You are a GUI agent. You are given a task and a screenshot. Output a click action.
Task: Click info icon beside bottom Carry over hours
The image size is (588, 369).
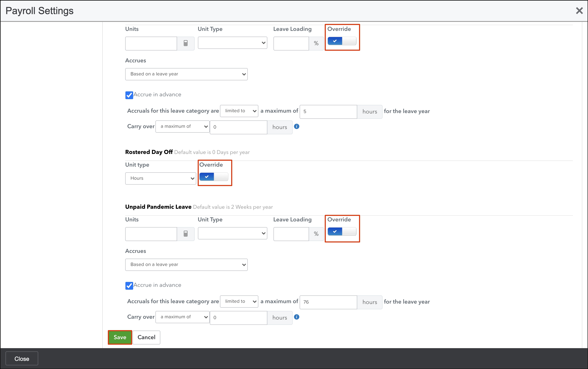(296, 317)
